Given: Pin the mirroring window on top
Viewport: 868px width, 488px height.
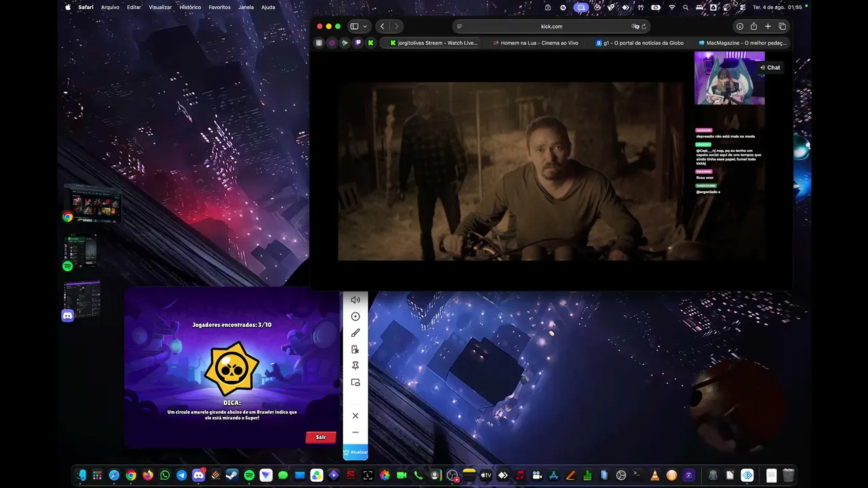Looking at the screenshot, I should click(355, 366).
